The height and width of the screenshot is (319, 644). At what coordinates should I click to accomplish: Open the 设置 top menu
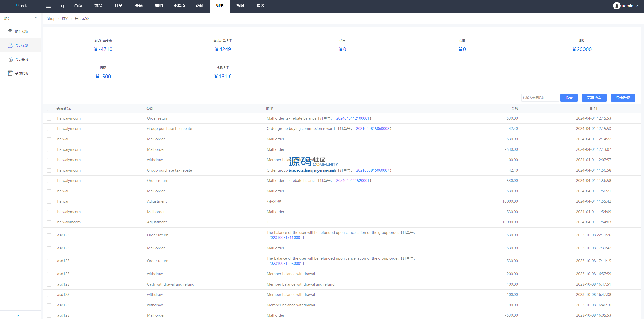[260, 6]
